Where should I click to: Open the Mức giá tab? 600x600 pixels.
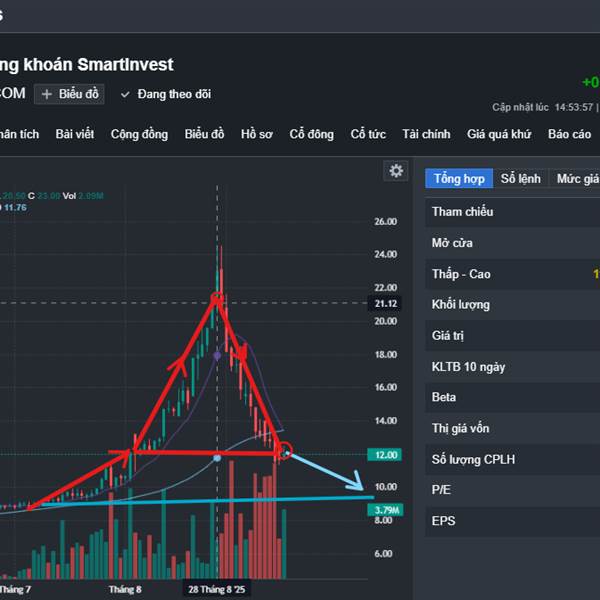(x=575, y=179)
